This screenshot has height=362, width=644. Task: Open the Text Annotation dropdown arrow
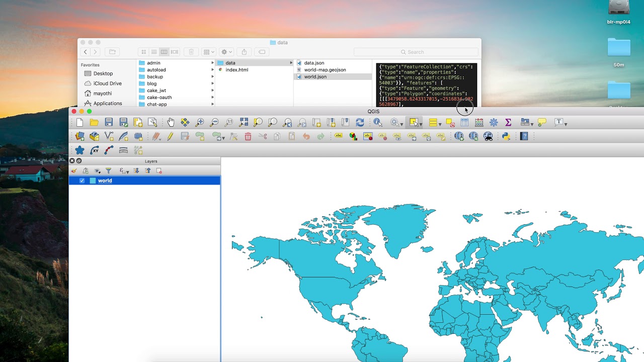[566, 124]
